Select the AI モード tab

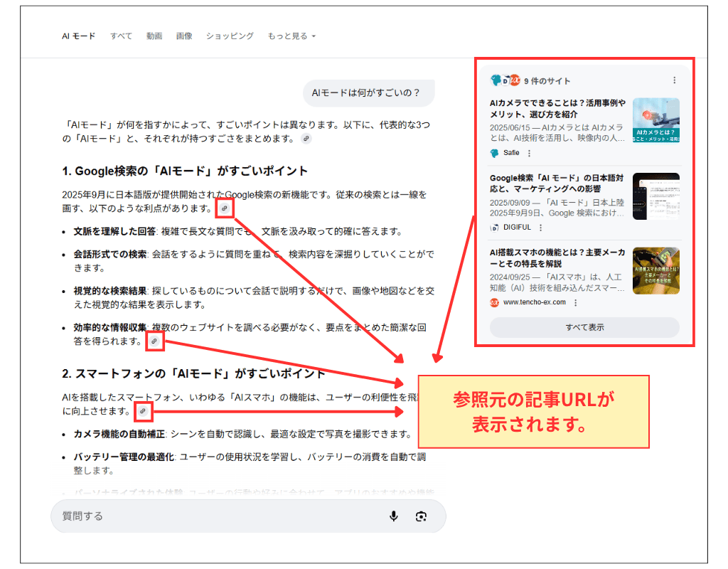pos(78,36)
